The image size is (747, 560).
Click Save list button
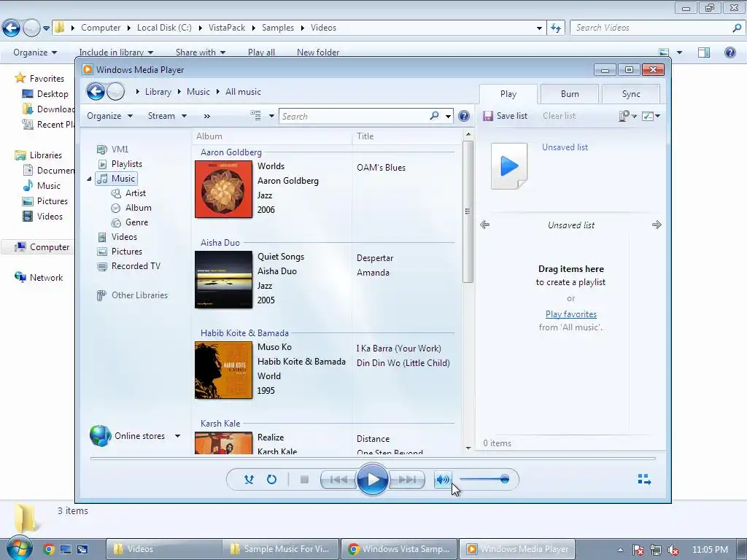pyautogui.click(x=506, y=116)
